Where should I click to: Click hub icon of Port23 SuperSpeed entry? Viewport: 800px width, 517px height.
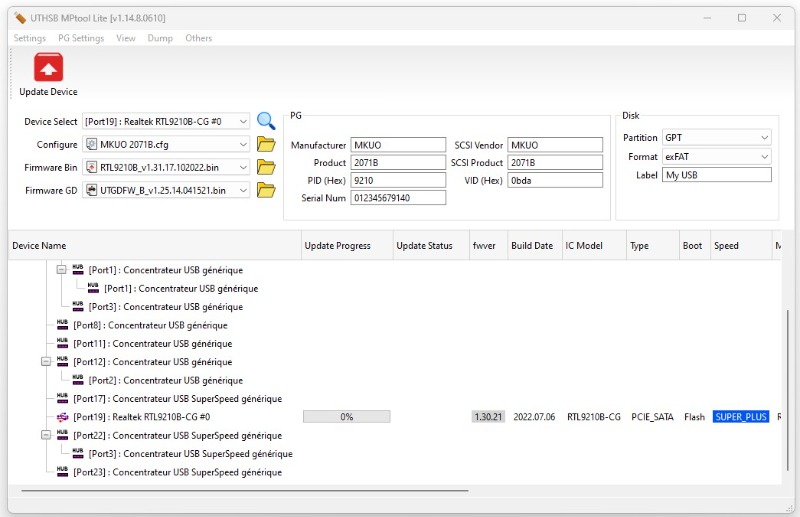[x=62, y=472]
